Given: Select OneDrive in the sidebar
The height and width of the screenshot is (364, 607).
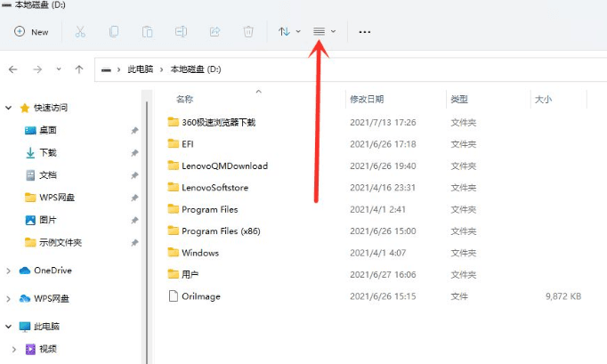Looking at the screenshot, I should (53, 271).
